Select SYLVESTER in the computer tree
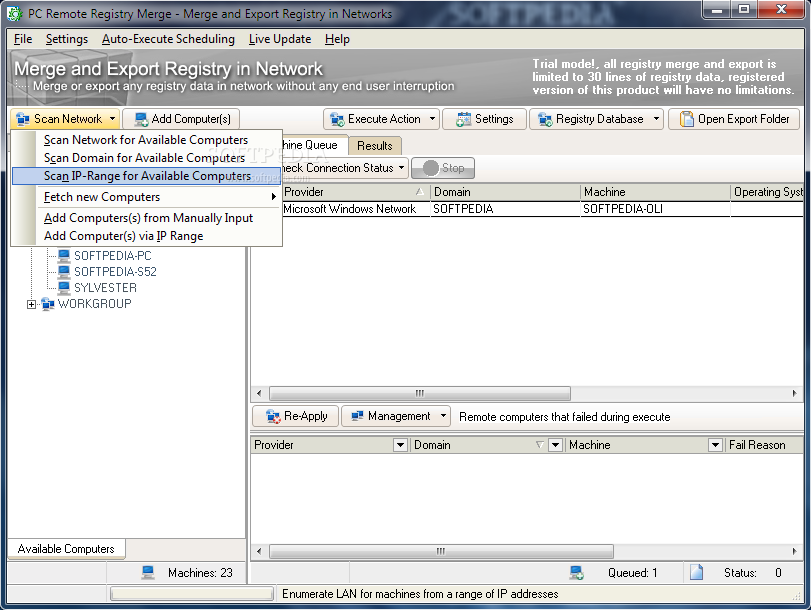This screenshot has height=610, width=811. 106,288
